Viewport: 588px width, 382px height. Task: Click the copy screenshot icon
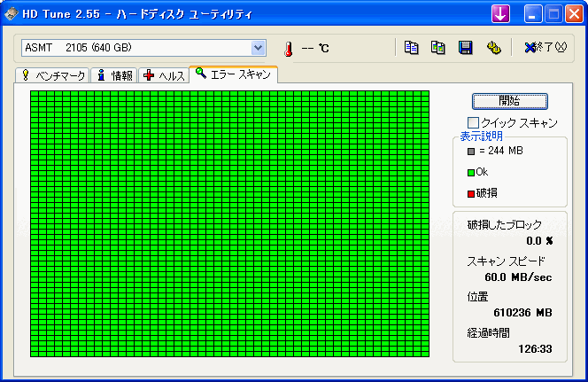438,48
